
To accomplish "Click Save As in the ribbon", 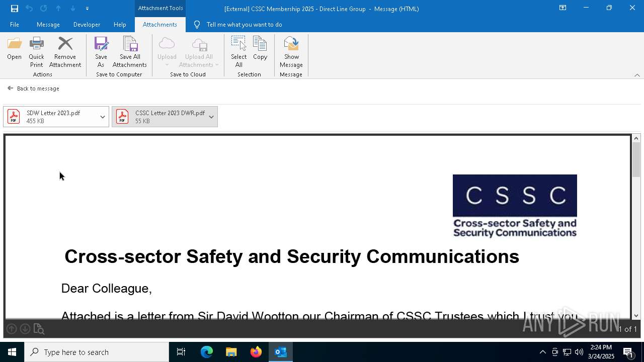I will click(x=101, y=52).
